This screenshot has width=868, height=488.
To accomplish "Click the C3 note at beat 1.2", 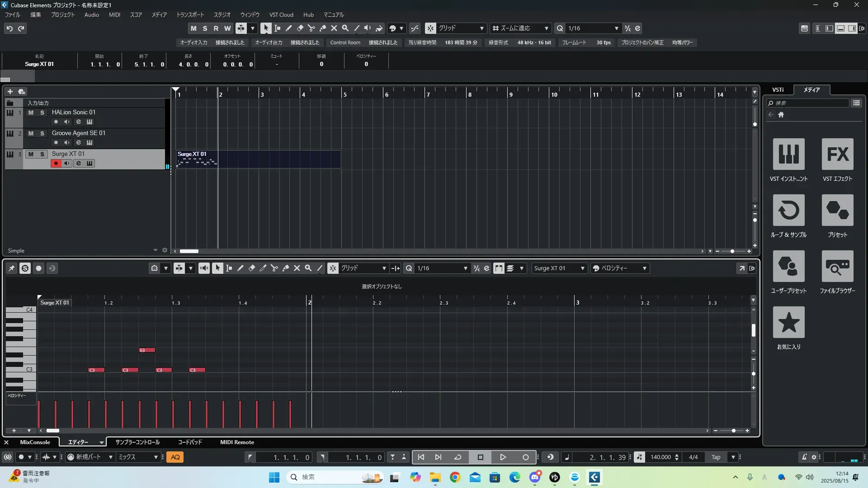I will tap(130, 370).
